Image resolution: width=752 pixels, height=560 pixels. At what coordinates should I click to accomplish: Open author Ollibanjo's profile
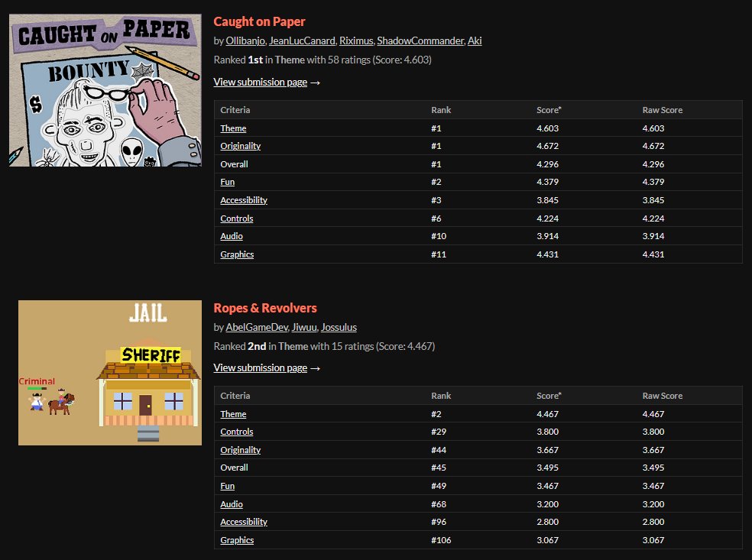[245, 40]
